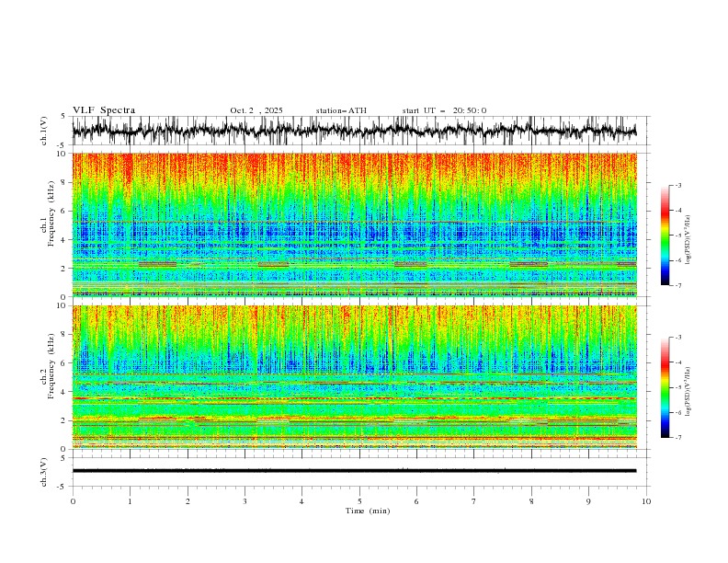Click the ch.1 spectrogram plot
The height and width of the screenshot is (563, 728).
(x=354, y=224)
